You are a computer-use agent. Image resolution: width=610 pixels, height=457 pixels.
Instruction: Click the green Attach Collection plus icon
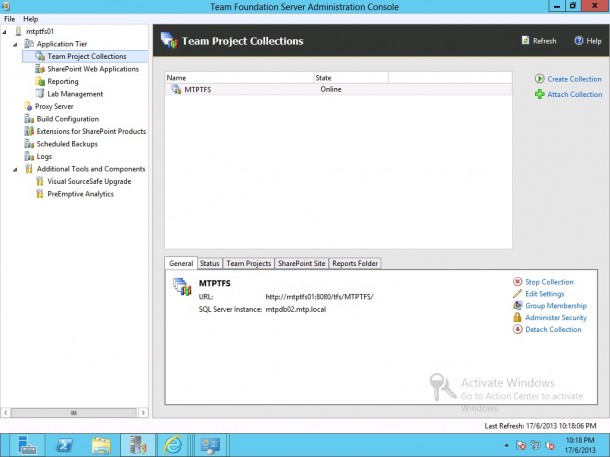tap(539, 94)
